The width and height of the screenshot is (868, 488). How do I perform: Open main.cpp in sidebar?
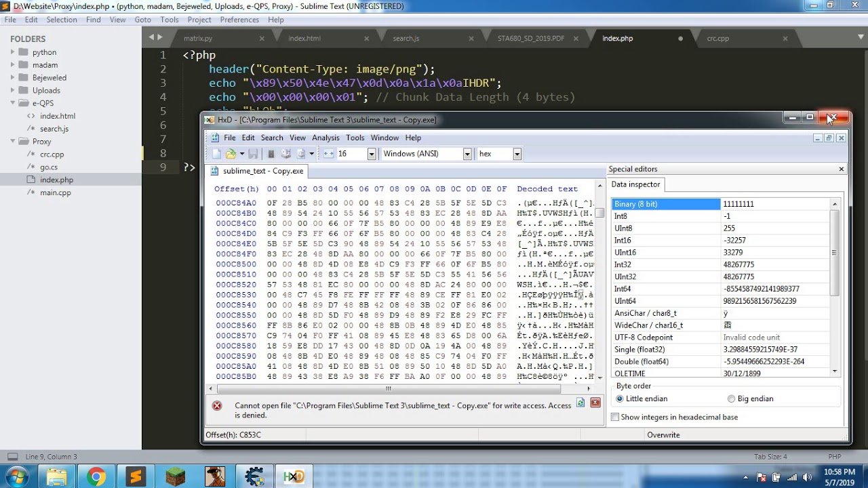[55, 193]
